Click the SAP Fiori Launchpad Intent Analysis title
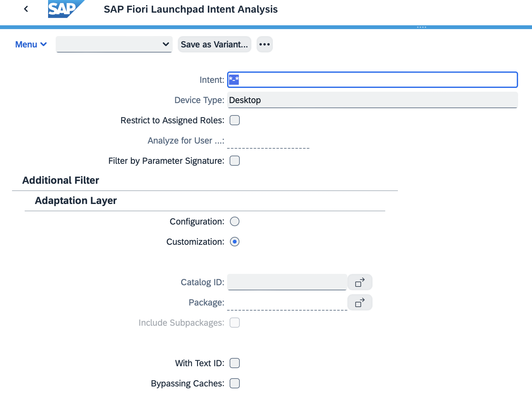532x401 pixels. pos(191,9)
